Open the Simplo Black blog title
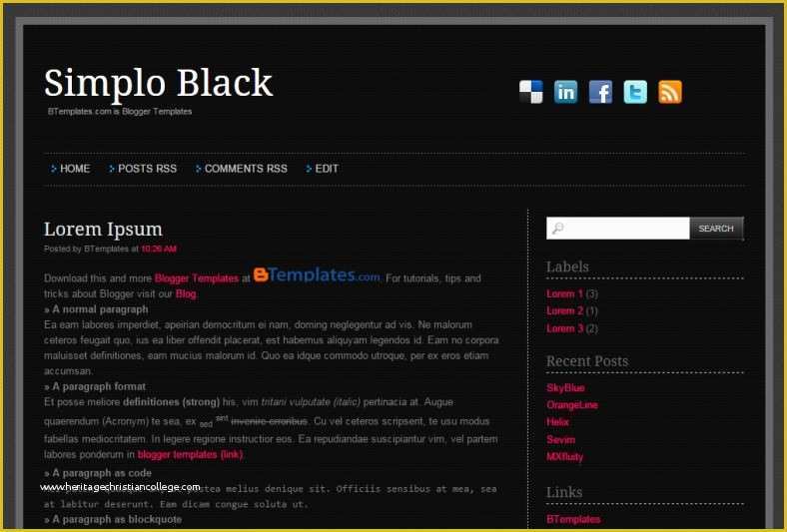The height and width of the screenshot is (532, 787). pos(158,83)
